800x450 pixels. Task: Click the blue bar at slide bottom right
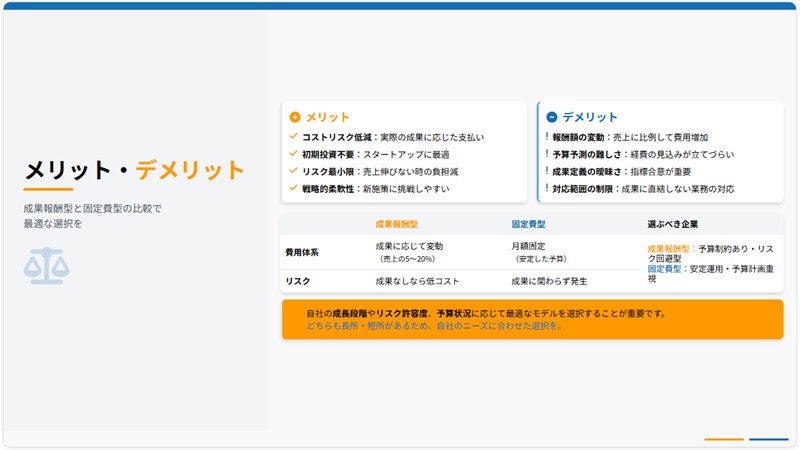point(768,439)
